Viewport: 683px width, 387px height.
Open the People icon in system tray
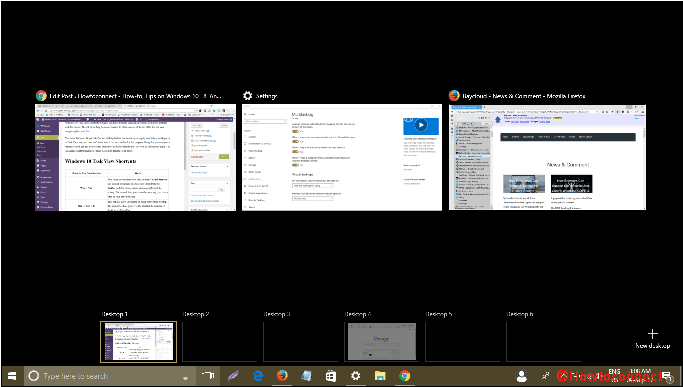click(521, 376)
